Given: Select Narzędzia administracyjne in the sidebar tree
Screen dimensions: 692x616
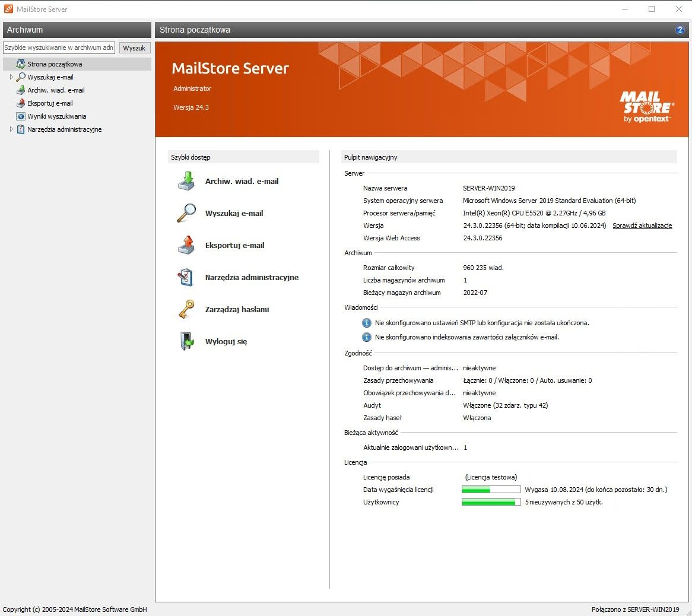Looking at the screenshot, I should [x=65, y=129].
